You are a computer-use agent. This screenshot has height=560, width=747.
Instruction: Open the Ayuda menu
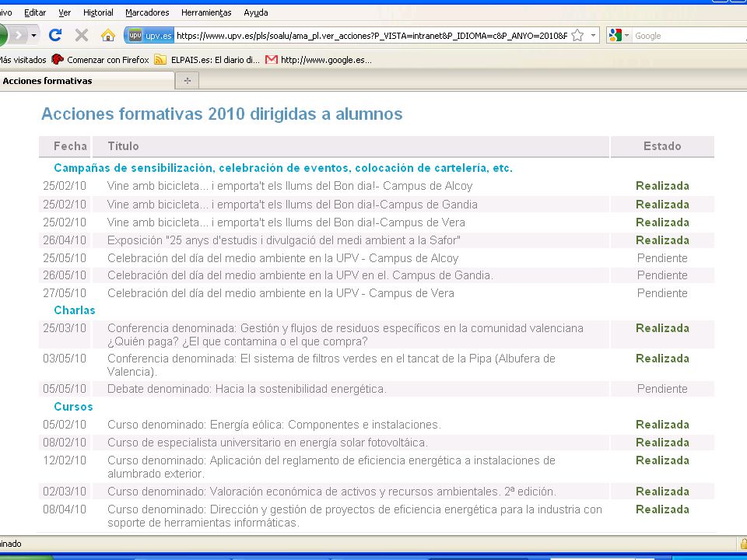point(256,12)
